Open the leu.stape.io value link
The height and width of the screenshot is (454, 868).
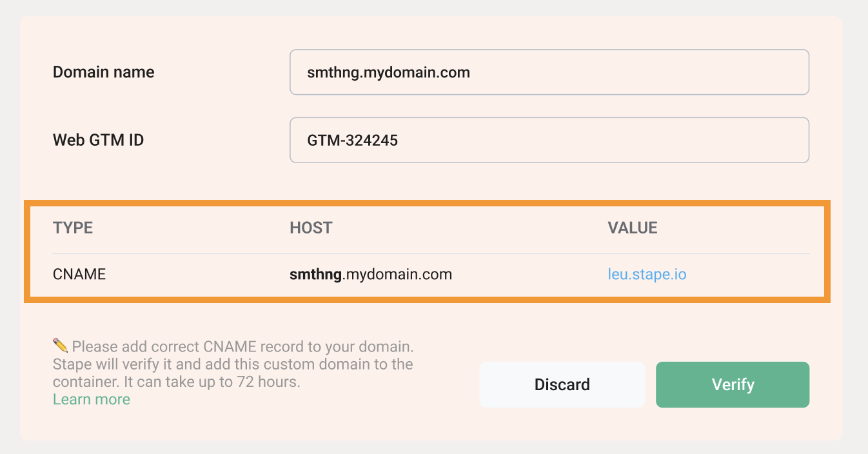click(647, 275)
